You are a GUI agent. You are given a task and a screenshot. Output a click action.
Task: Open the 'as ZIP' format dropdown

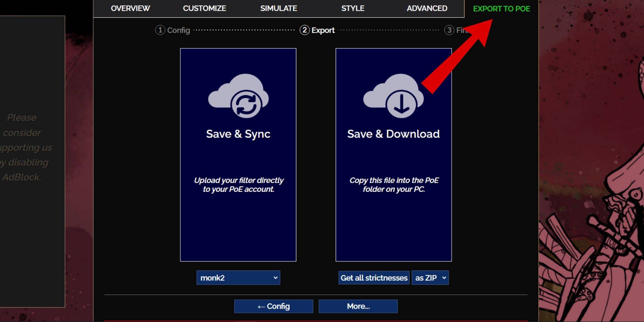pos(430,278)
